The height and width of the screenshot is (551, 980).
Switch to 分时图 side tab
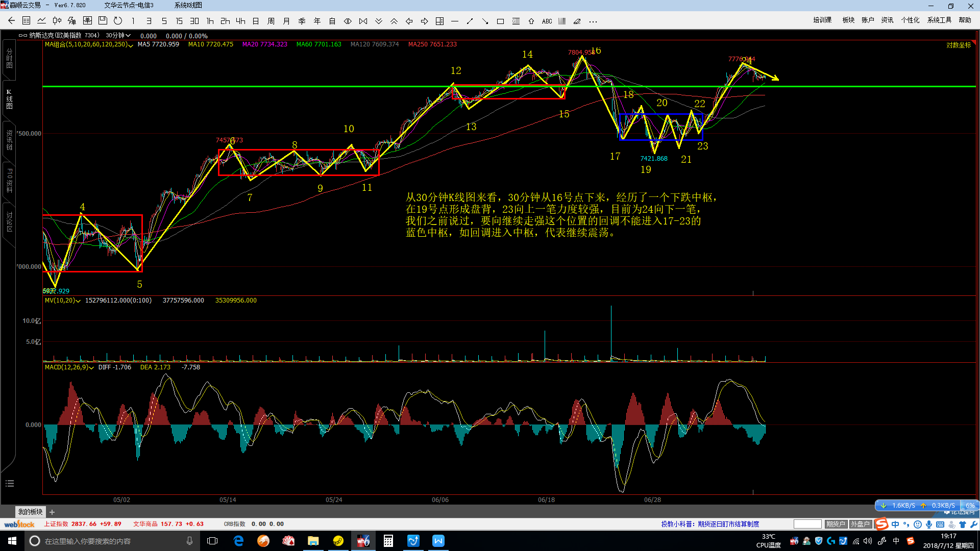coord(9,58)
